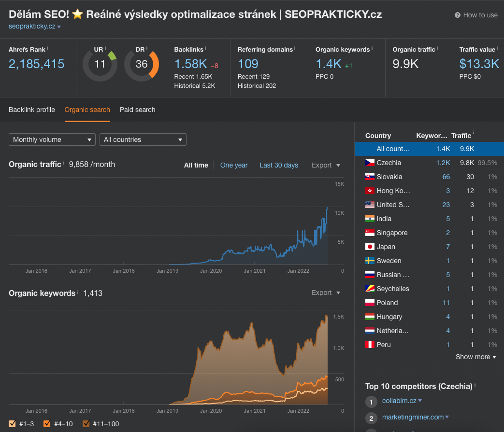Toggle the #4–10 keywords checkbox
504x432 pixels.
(47, 424)
